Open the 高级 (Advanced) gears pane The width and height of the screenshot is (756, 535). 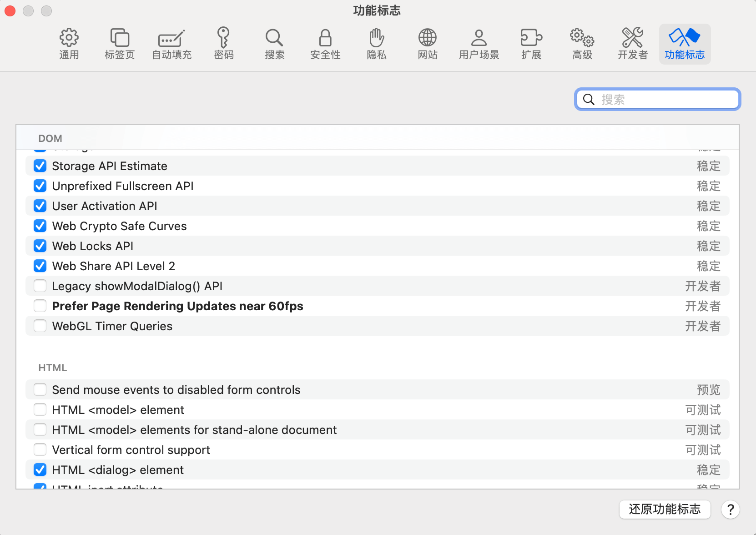pos(582,44)
